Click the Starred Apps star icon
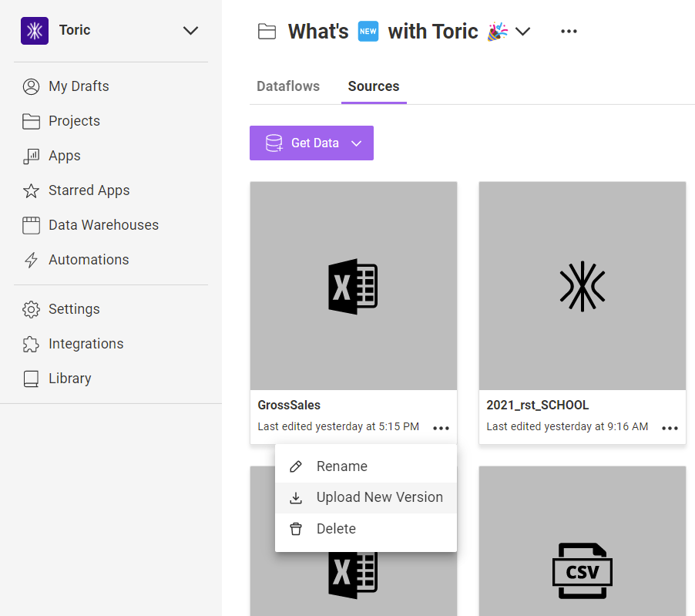Viewport: 695px width, 616px height. click(31, 190)
